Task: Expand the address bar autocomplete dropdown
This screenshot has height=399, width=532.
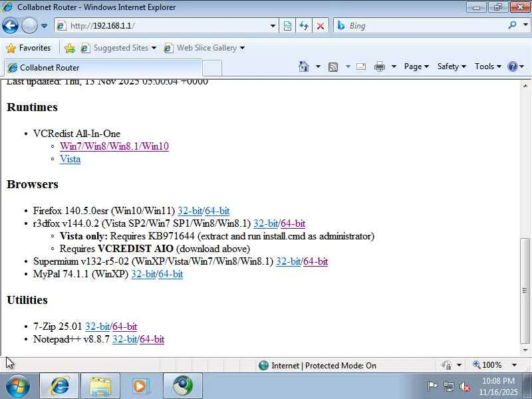Action: point(273,26)
